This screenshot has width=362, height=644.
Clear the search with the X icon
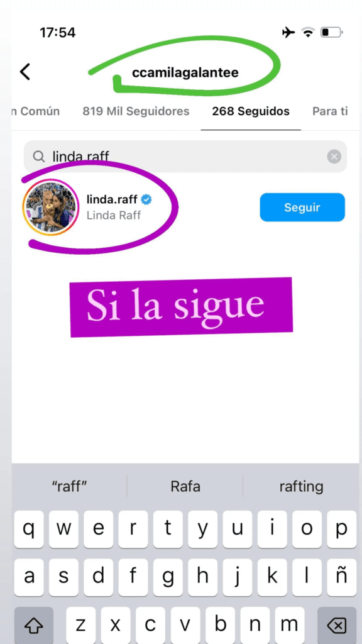[x=334, y=157]
